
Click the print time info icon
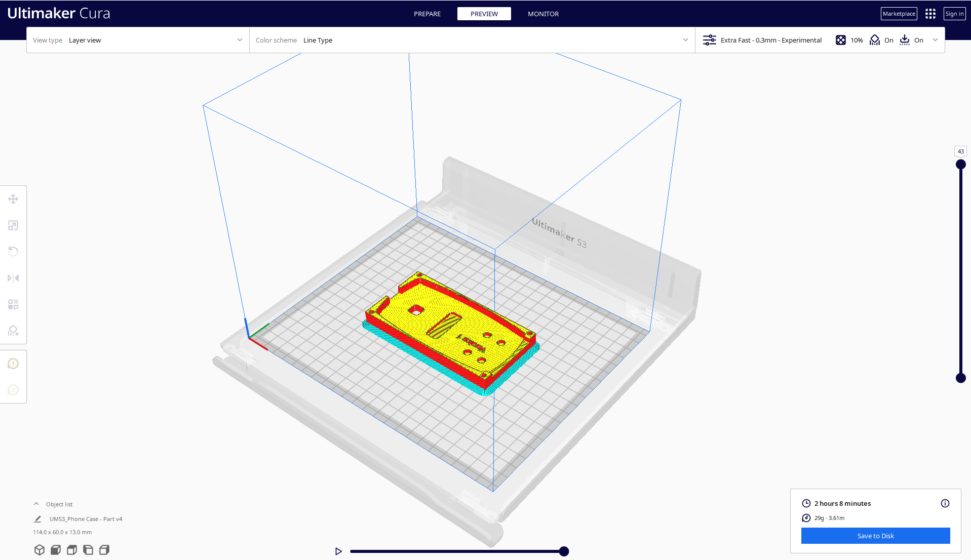tap(945, 503)
